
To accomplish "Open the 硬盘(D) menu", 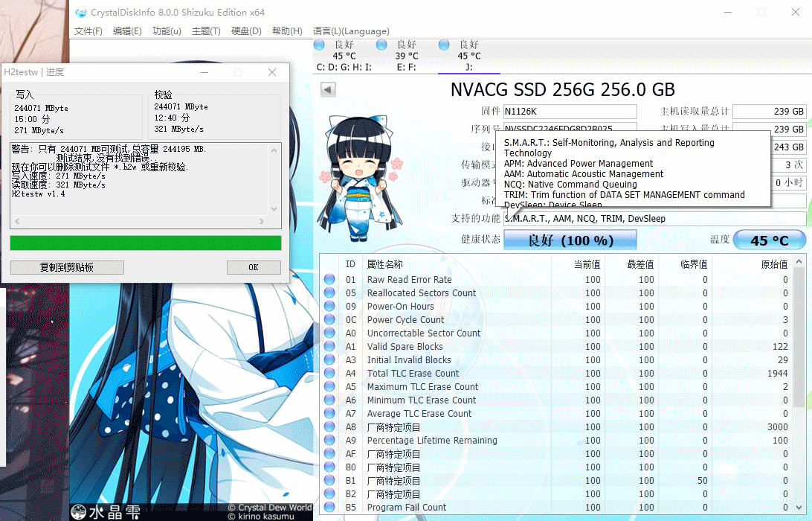I will tap(246, 31).
